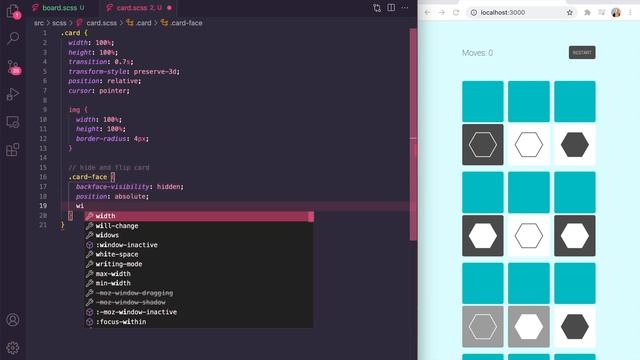Open the Remote Explorer view
Screen dimensions: 640x360
tap(13, 122)
